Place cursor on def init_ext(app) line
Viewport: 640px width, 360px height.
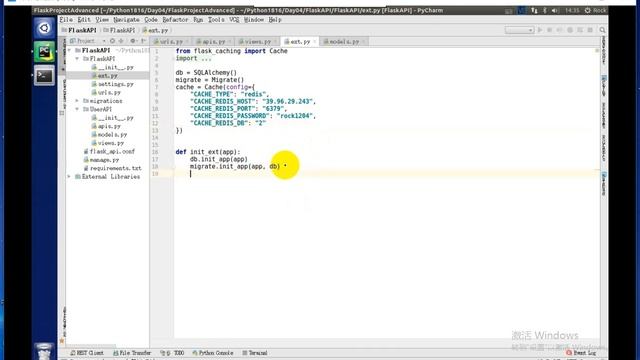pos(208,152)
